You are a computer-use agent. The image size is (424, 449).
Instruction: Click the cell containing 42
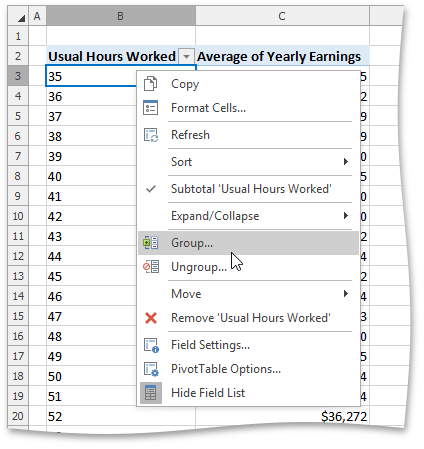point(91,216)
